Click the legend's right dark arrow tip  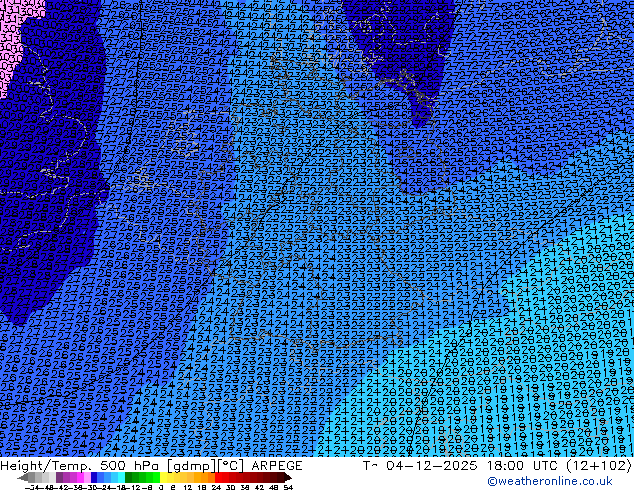coord(290,477)
